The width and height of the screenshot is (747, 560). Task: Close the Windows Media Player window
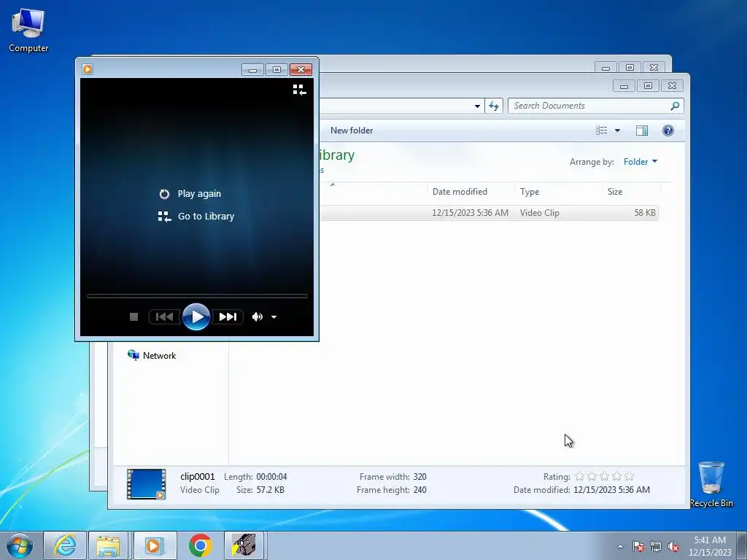pyautogui.click(x=301, y=69)
